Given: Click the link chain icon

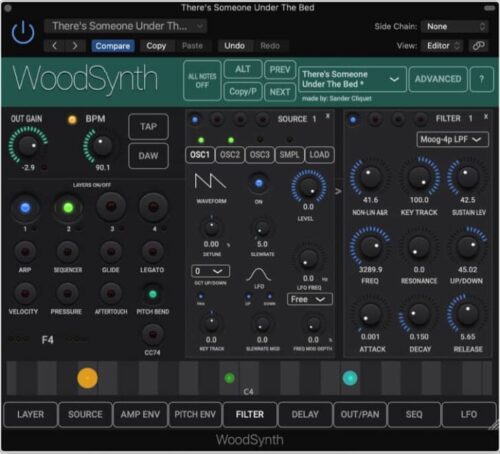Looking at the screenshot, I should (x=479, y=46).
